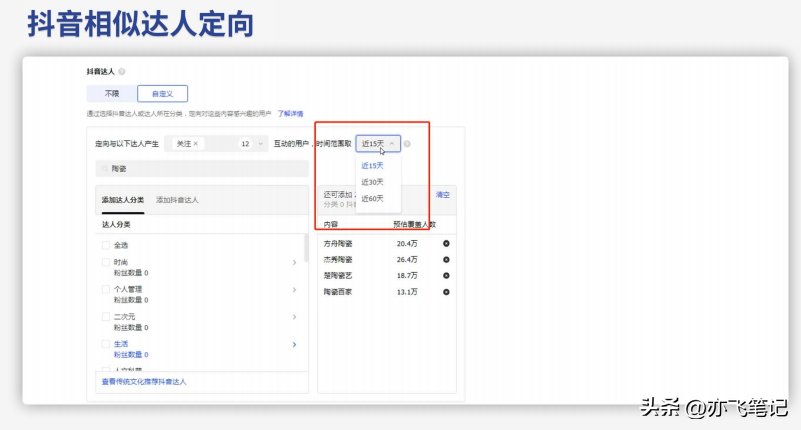Click help icon beside time range dropdown

pos(407,144)
